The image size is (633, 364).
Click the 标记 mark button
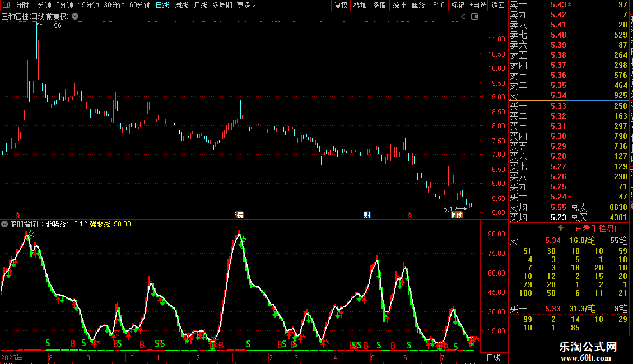(x=458, y=5)
